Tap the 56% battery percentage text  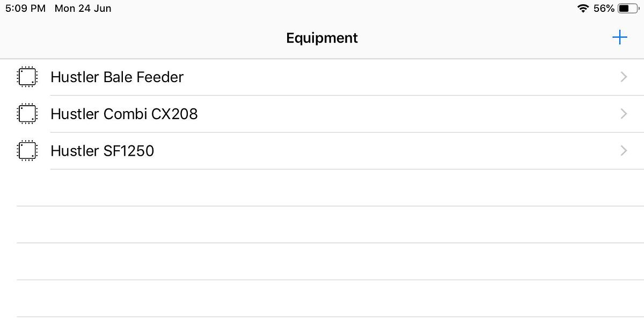(x=603, y=8)
